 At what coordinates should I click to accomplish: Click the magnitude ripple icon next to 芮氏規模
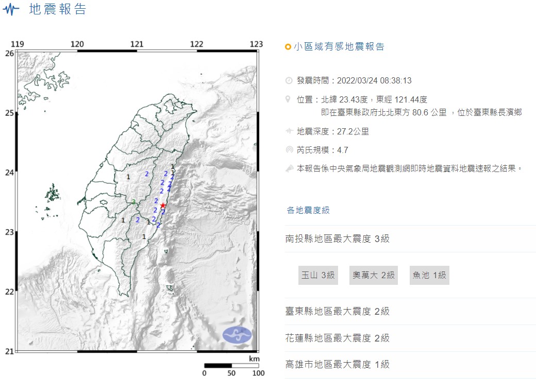tap(289, 150)
